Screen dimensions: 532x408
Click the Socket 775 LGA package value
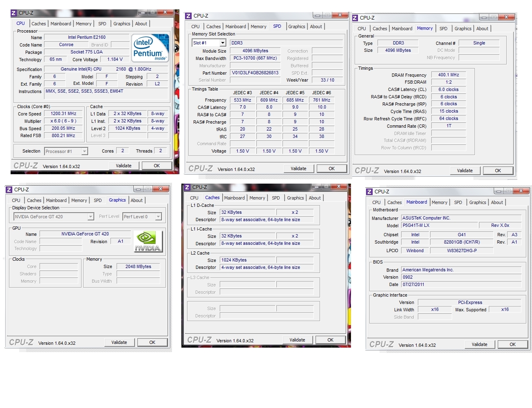point(86,52)
